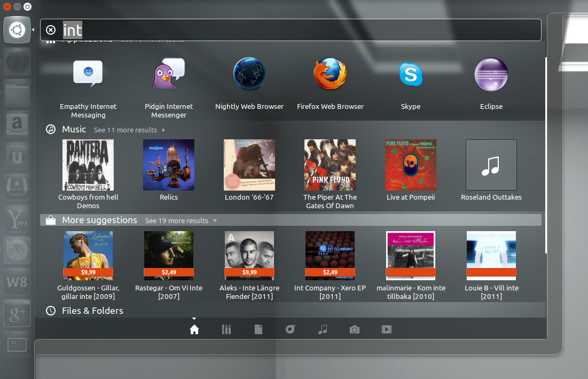This screenshot has height=379, width=588.
Task: Click Skype label text
Action: point(411,106)
